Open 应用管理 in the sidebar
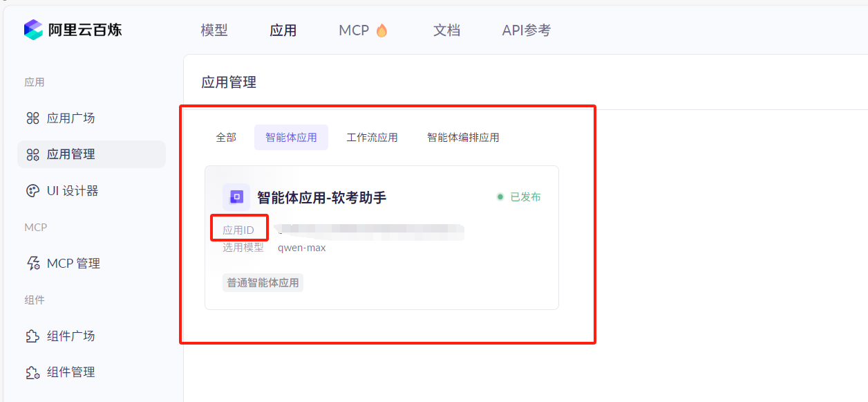Screen dimensions: 868x402 (91, 154)
